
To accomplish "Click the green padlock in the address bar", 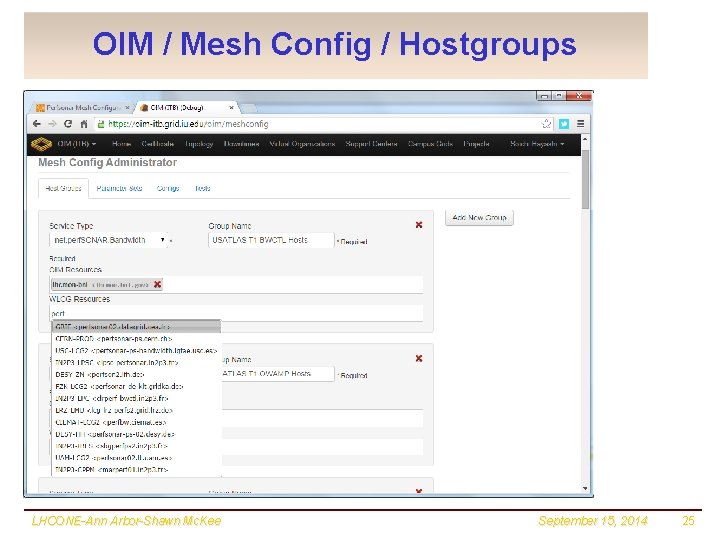I will coord(101,124).
